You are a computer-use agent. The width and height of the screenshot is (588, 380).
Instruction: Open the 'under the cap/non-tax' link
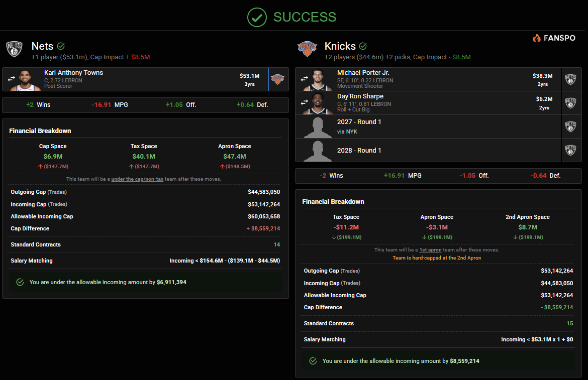tap(137, 179)
